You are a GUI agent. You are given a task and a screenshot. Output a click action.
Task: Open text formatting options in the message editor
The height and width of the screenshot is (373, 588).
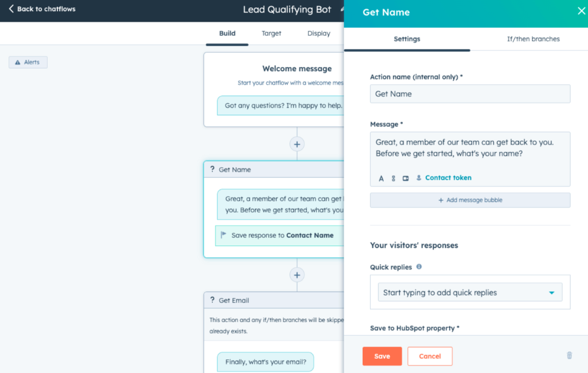381,178
